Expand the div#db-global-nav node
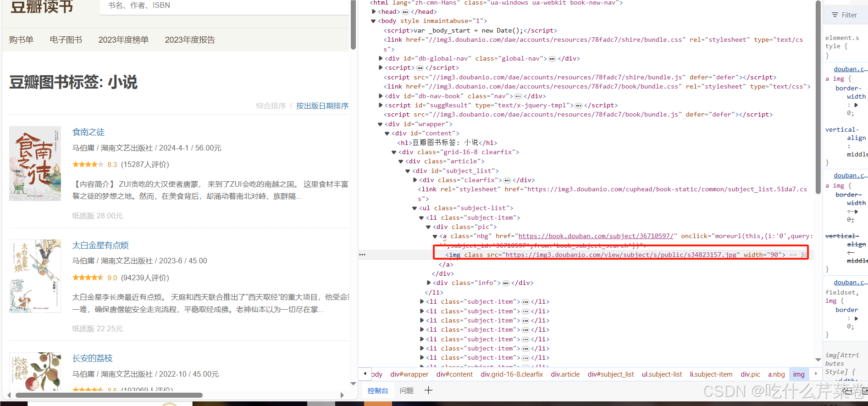The image size is (868, 406). point(381,59)
